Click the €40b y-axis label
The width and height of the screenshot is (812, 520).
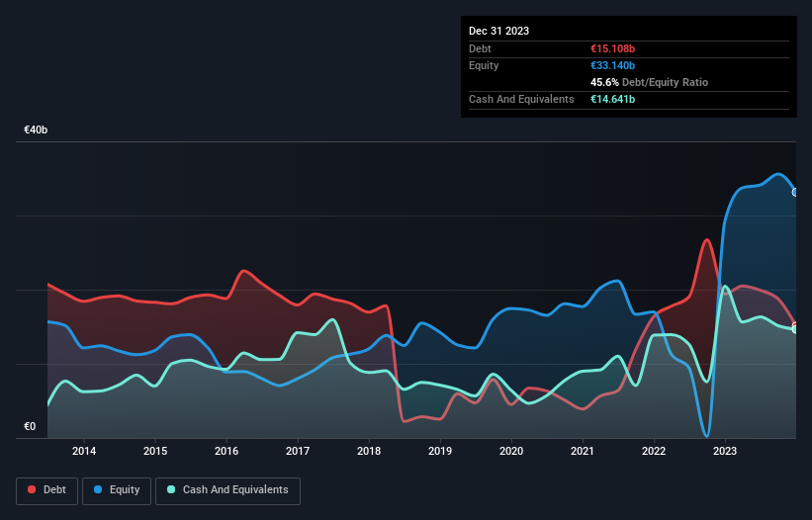tap(36, 130)
